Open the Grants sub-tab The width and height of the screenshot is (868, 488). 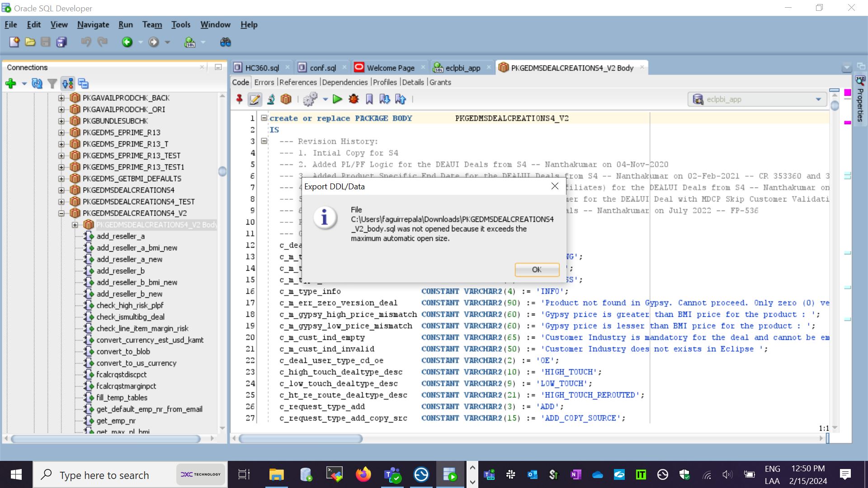(x=440, y=82)
